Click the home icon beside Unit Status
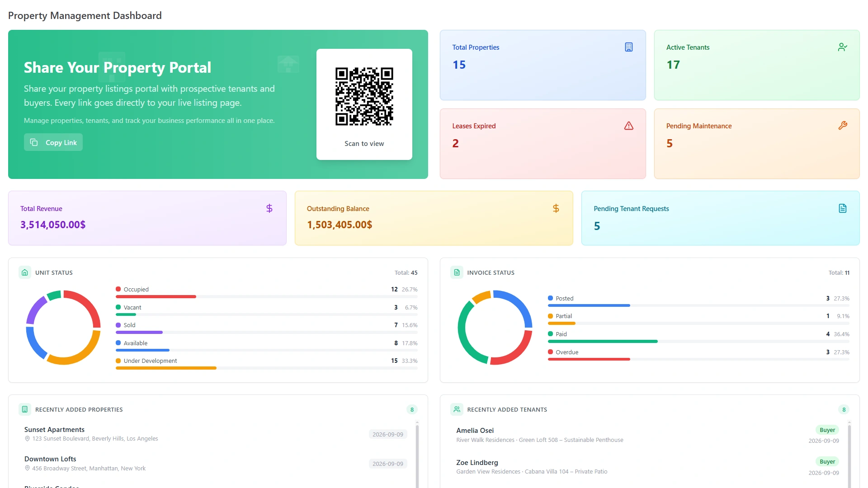Screen dimensions: 868x488 click(25, 272)
